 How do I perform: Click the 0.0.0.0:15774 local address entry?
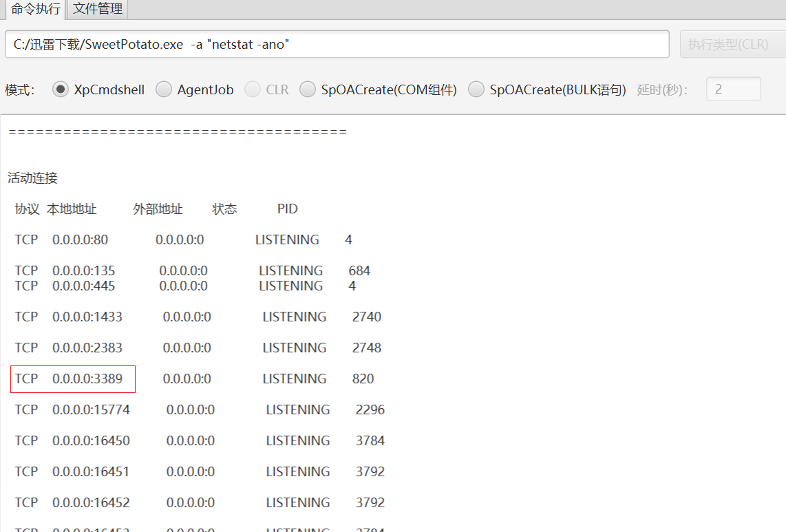91,409
